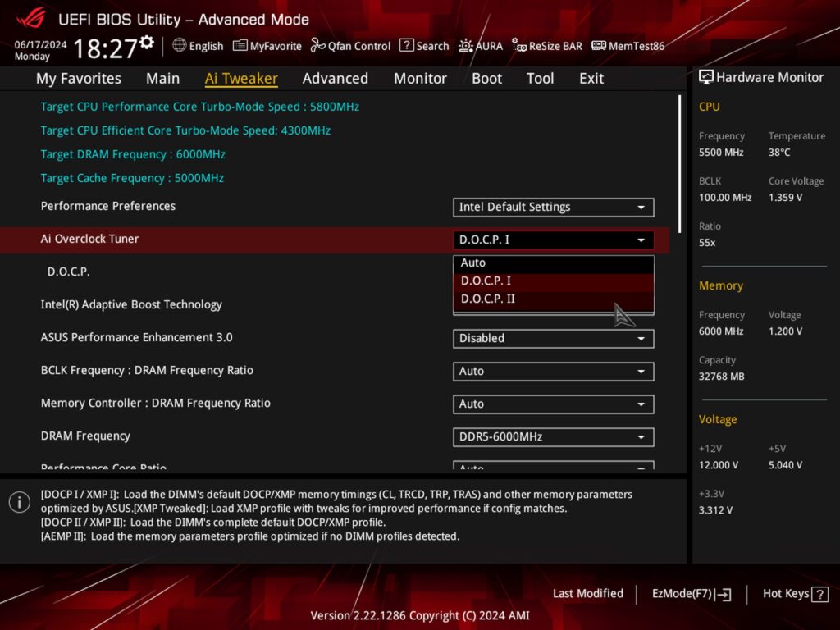The width and height of the screenshot is (840, 630).
Task: Click CPU Temperature 38°C value
Action: (779, 153)
